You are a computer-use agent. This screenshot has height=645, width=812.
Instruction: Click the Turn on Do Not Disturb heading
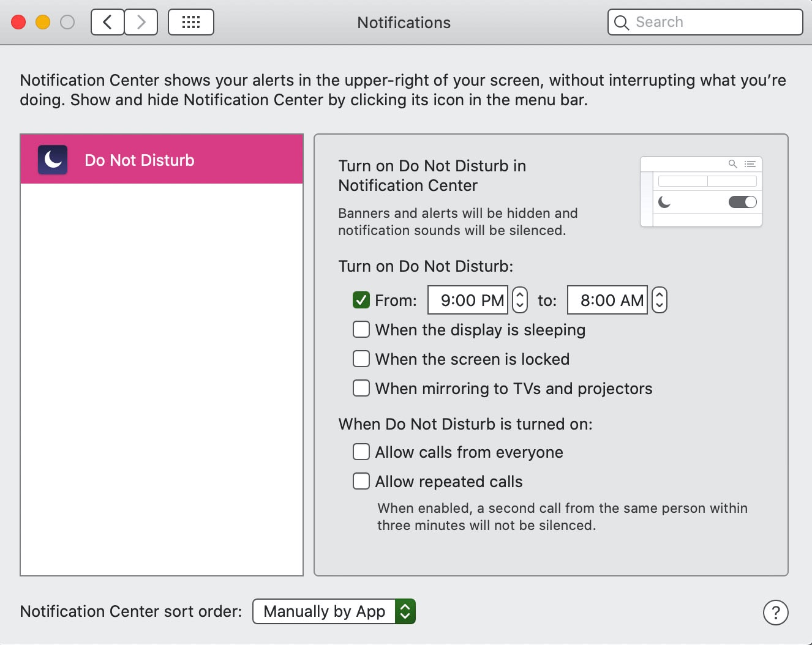click(x=426, y=266)
